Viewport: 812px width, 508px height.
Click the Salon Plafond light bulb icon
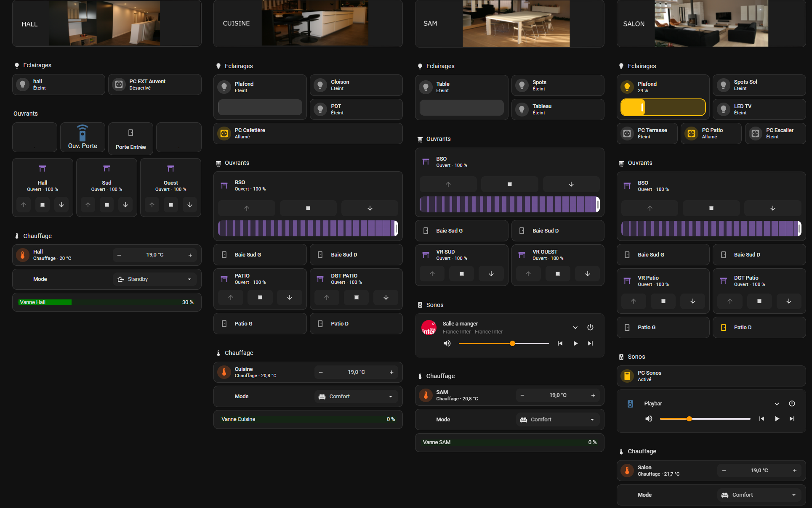(627, 87)
